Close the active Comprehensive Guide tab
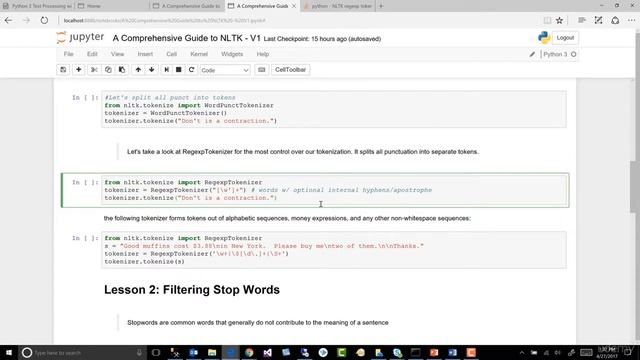 293,6
